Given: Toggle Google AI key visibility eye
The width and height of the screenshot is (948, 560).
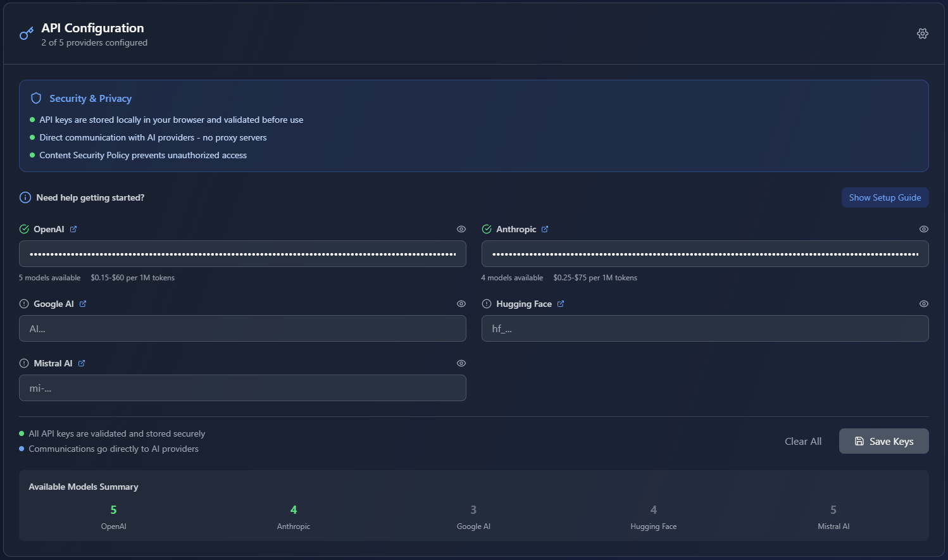Looking at the screenshot, I should click(461, 304).
